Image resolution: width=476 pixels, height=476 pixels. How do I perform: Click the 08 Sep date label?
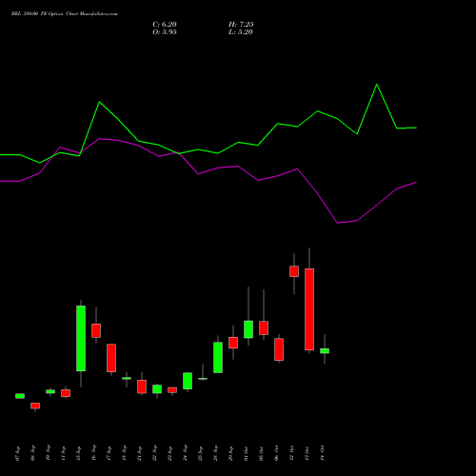33,453
